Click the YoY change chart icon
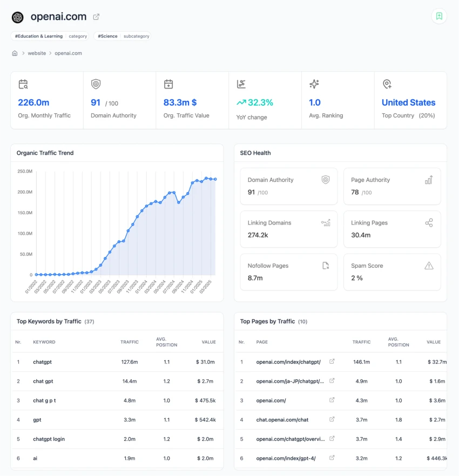This screenshot has height=476, width=459. click(241, 84)
